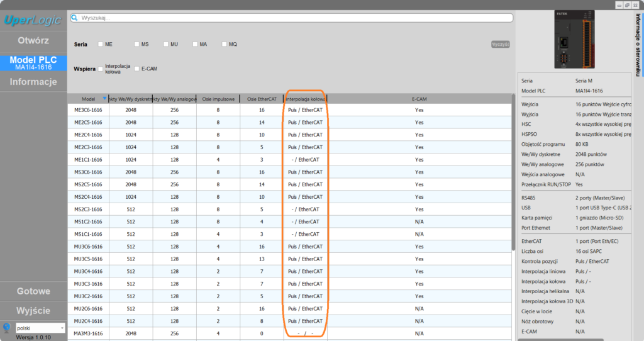644x341 pixels.
Task: Select the ME1C1-1616 model row
Action: pyautogui.click(x=289, y=160)
